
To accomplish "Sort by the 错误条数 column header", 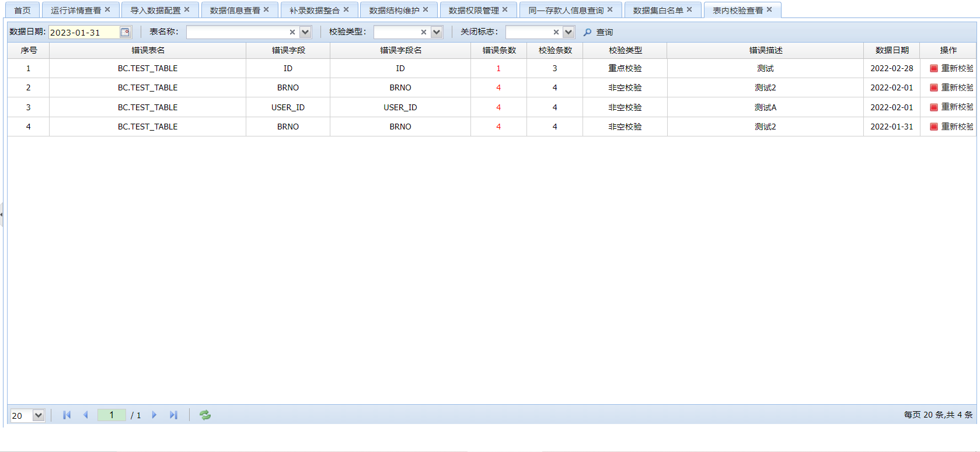I will pyautogui.click(x=498, y=50).
